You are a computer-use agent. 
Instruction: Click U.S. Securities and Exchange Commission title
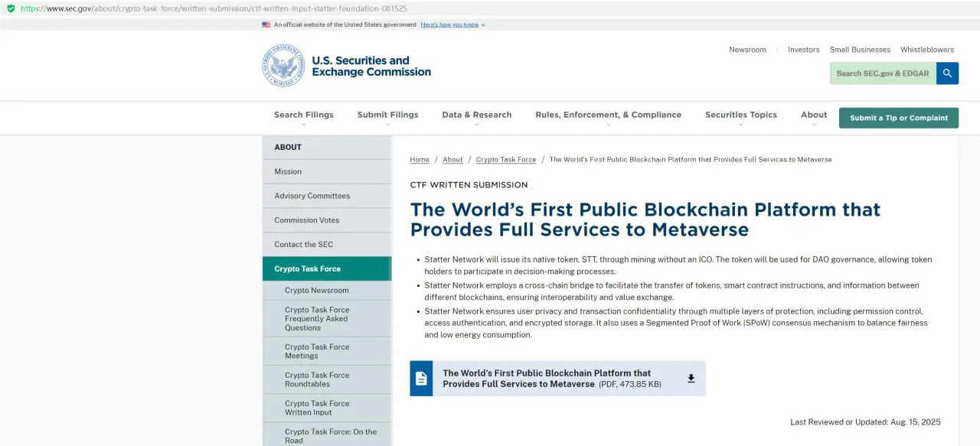point(371,66)
